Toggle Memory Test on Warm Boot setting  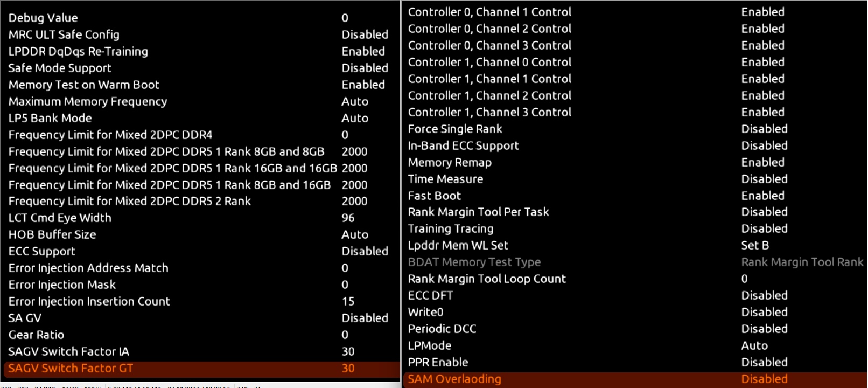(x=363, y=85)
